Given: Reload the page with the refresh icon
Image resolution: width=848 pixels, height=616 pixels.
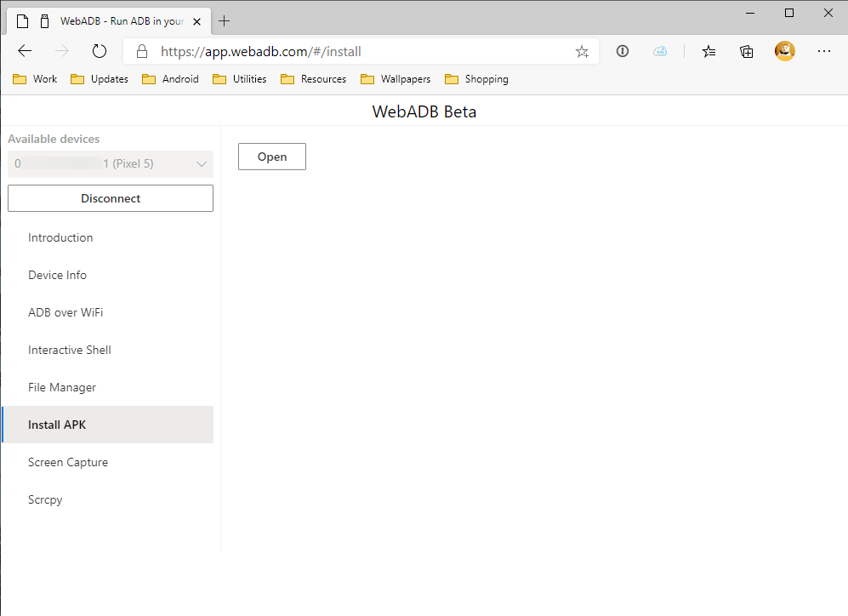Looking at the screenshot, I should [100, 51].
